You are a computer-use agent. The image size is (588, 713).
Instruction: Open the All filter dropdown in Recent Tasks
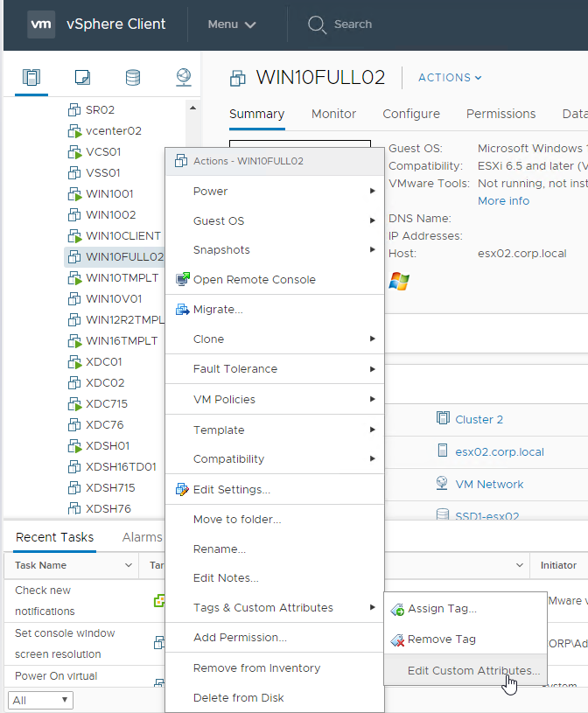40,700
